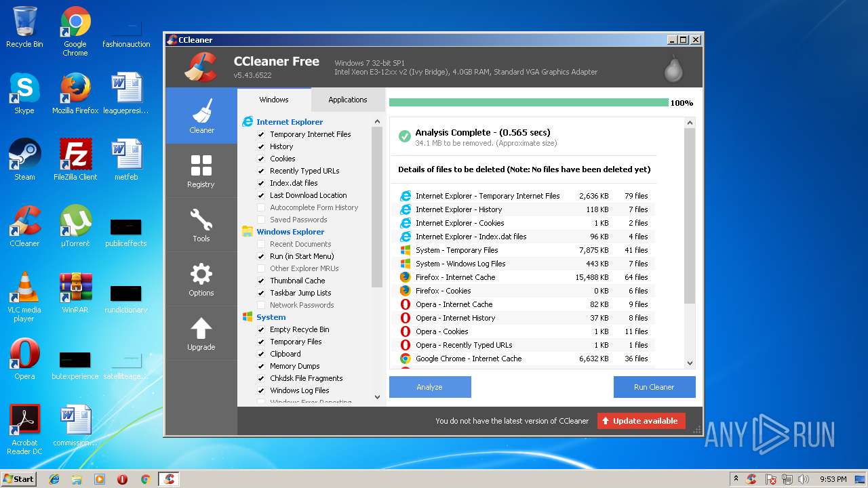Screen dimensions: 868x488
Task: Open the Upgrade section
Action: point(201,333)
